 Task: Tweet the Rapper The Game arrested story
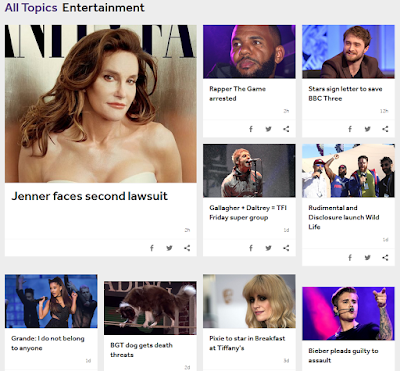click(x=268, y=129)
